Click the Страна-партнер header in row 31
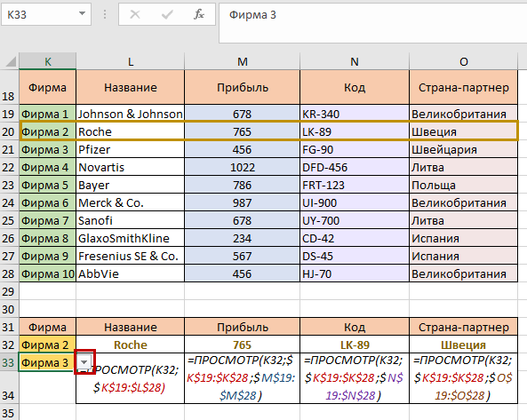This screenshot has width=527, height=420. [x=464, y=327]
